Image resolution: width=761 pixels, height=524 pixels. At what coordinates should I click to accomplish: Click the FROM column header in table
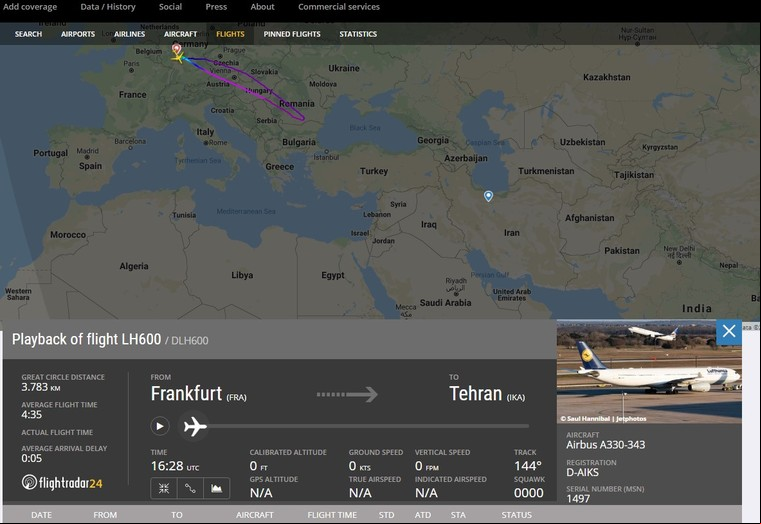[105, 515]
